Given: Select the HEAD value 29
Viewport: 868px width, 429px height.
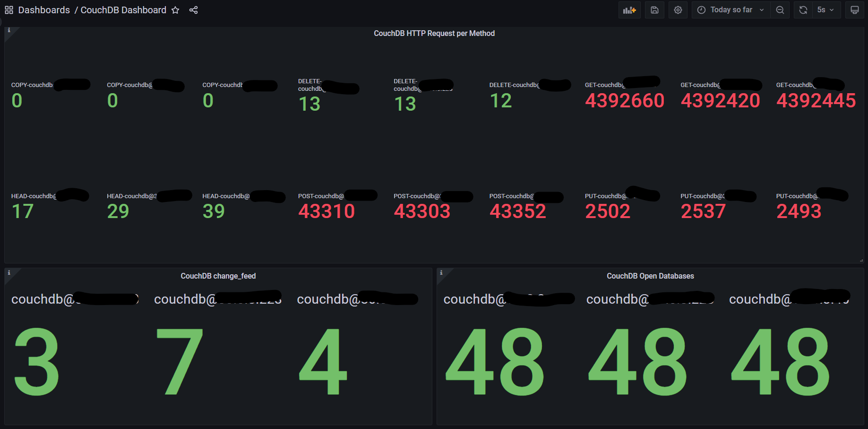Looking at the screenshot, I should [118, 211].
